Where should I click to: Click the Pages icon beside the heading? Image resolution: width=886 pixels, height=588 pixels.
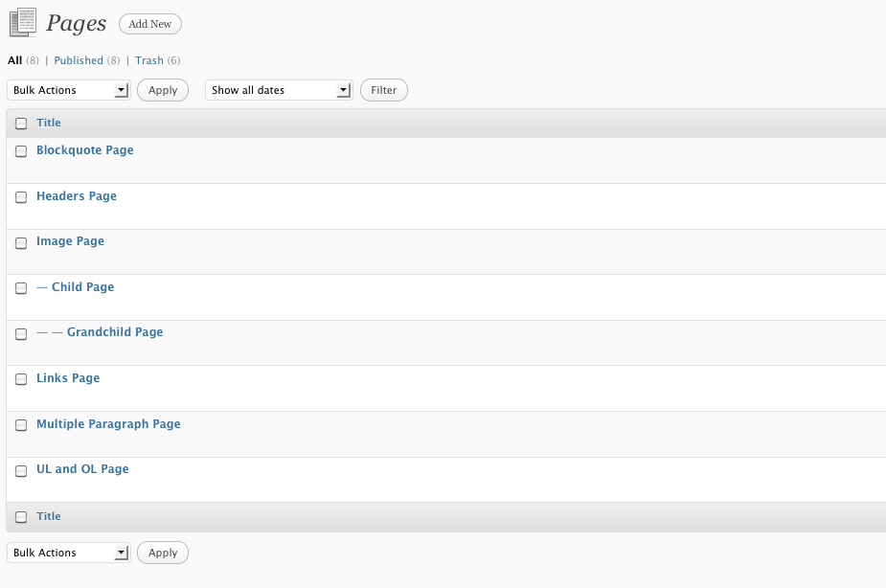pos(22,23)
